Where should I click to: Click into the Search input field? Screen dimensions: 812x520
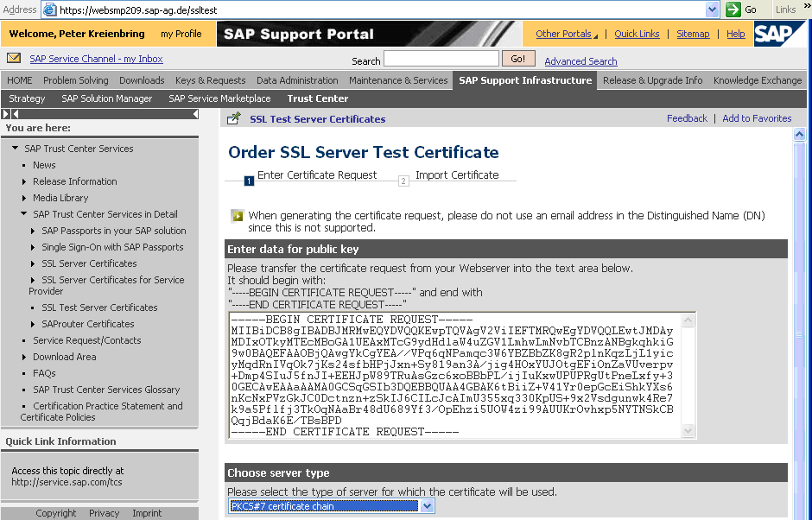pyautogui.click(x=441, y=59)
